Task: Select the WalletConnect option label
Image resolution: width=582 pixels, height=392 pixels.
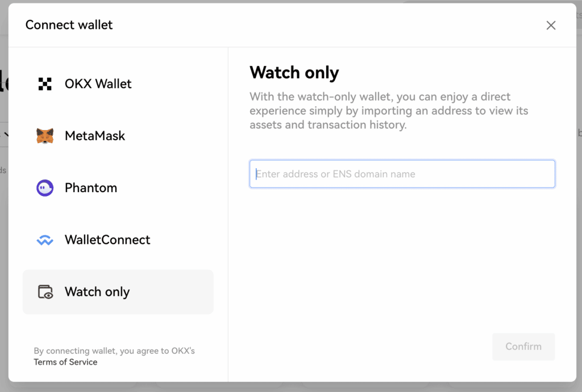Action: [107, 240]
